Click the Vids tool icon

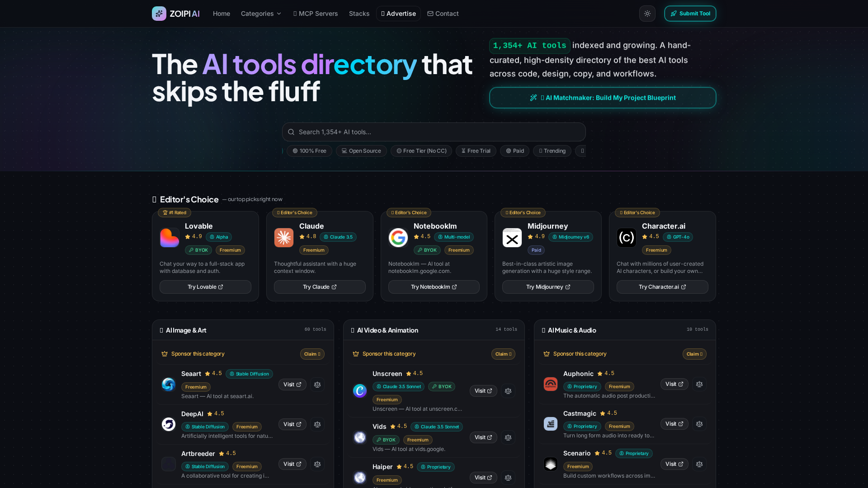tap(360, 437)
